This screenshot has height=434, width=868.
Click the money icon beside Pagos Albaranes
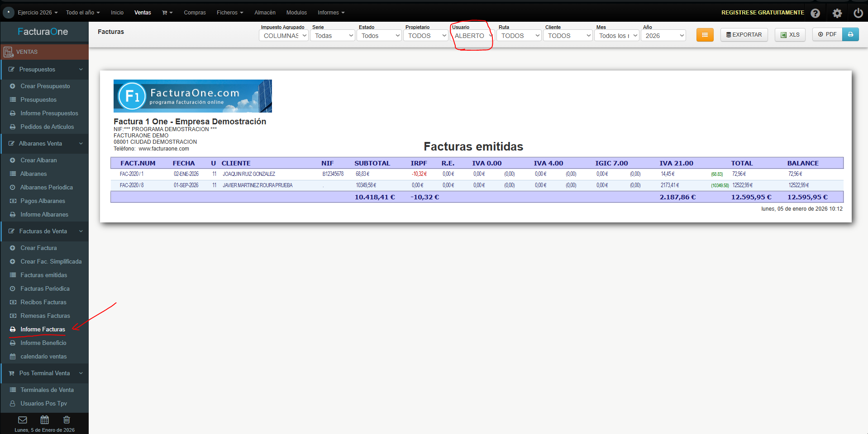point(13,201)
